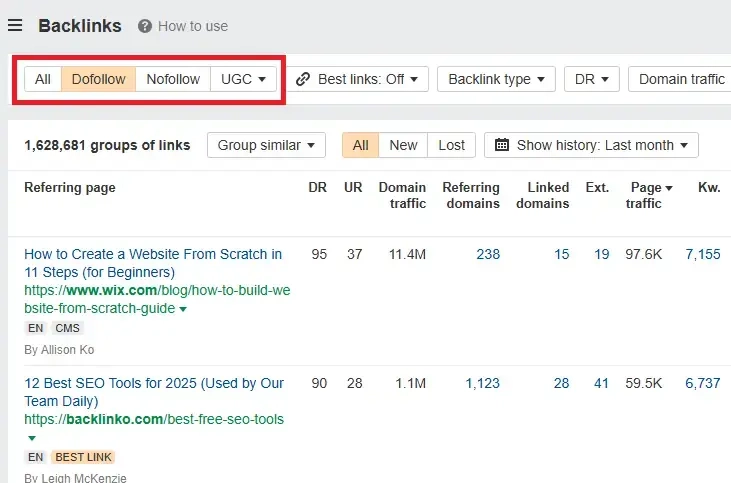Open the Backlink type dropdown
Viewport: 731px width, 483px height.
coord(496,79)
